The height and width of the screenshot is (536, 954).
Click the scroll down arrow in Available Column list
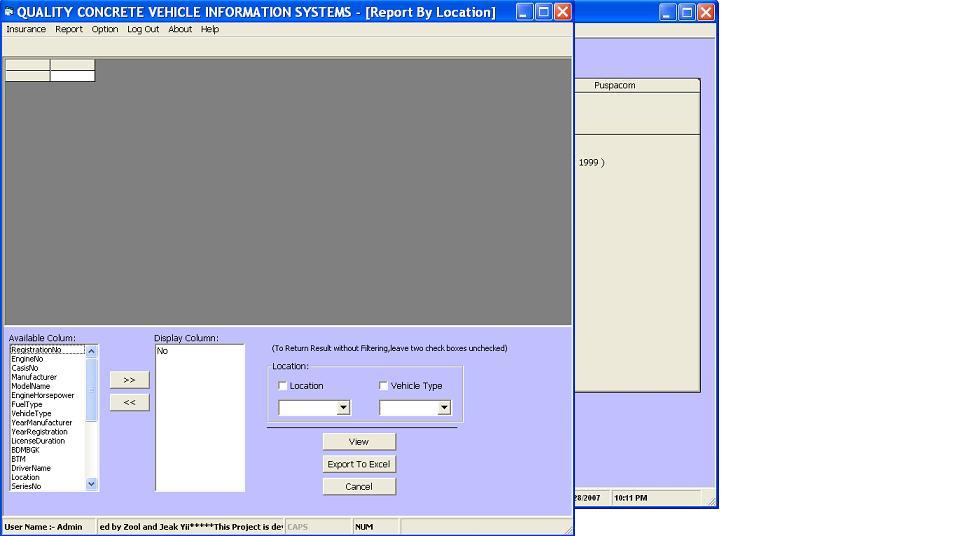coord(92,484)
